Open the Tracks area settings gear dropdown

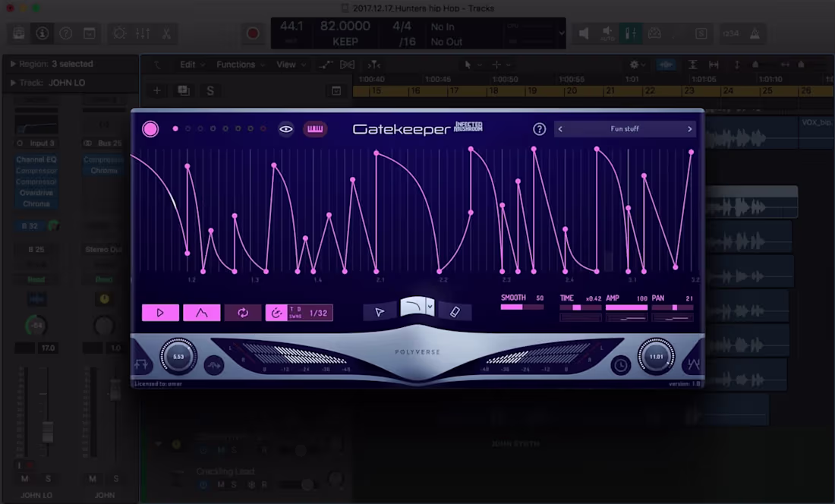(x=637, y=65)
